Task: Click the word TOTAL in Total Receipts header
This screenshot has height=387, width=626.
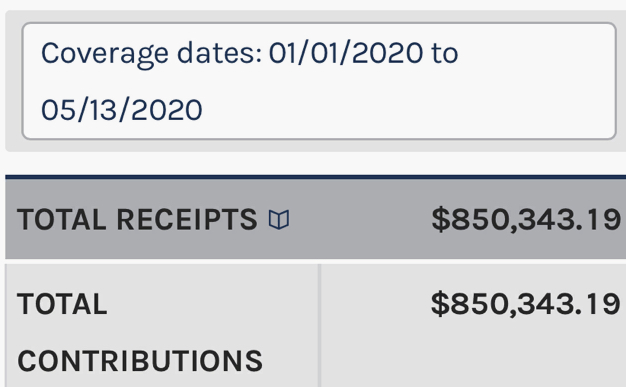Action: click(61, 220)
